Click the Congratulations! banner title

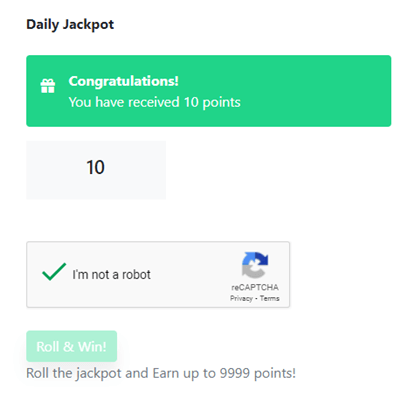click(x=124, y=81)
